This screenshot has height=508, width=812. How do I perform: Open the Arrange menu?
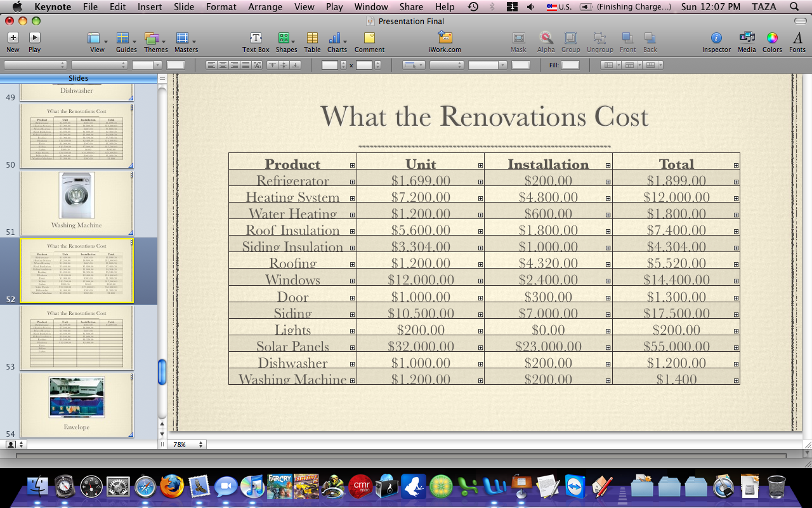click(265, 7)
